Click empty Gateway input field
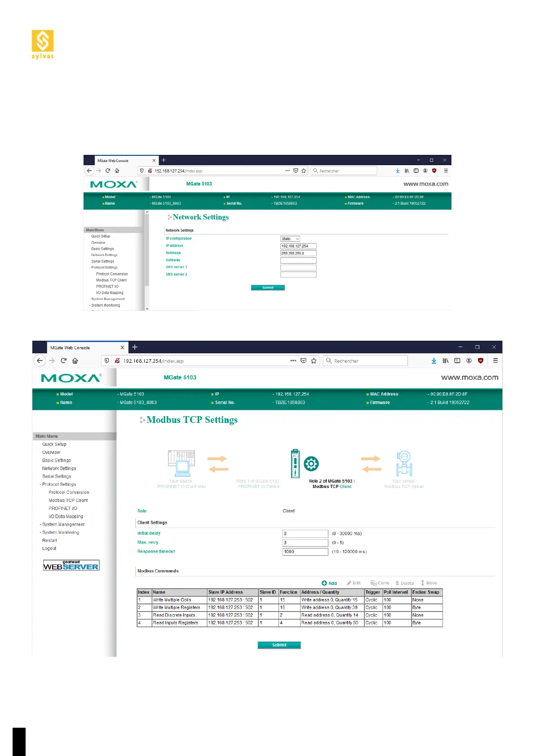This screenshot has width=535, height=756. click(x=298, y=260)
